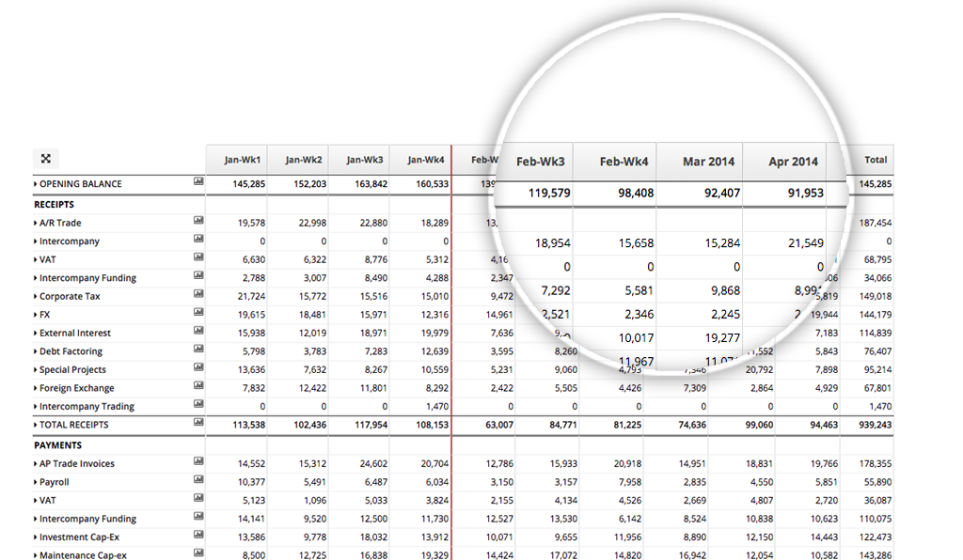Click the chart icon on the Payroll row
This screenshot has height=560, width=963.
point(198,479)
